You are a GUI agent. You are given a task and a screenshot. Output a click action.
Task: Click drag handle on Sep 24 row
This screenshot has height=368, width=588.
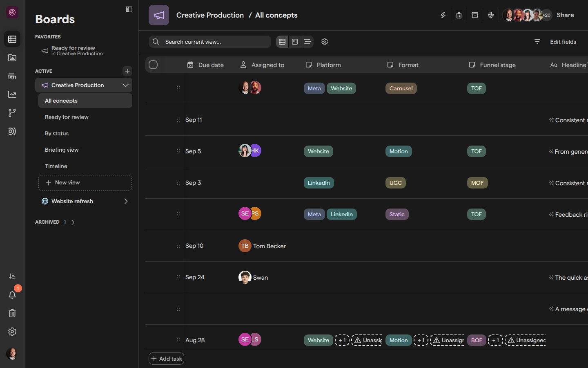pos(178,277)
